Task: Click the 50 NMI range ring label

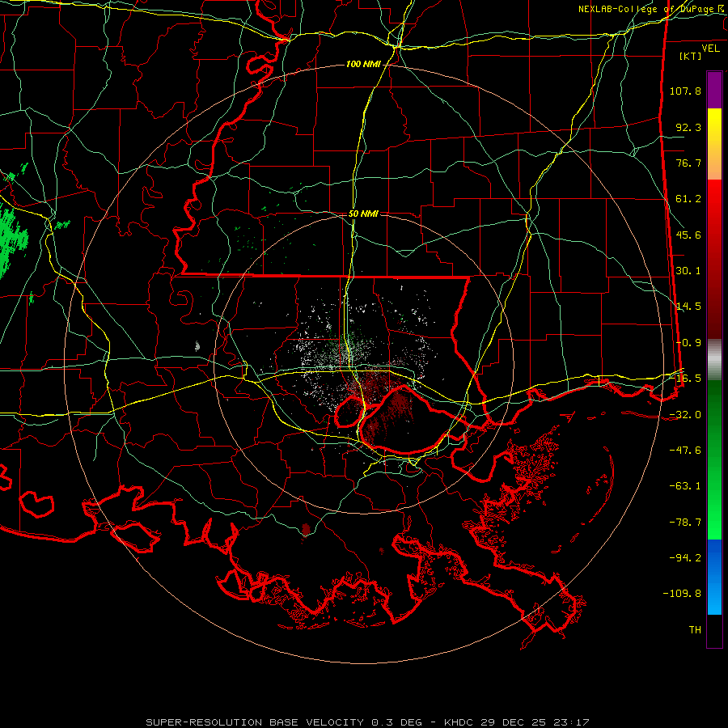Action: [x=363, y=214]
